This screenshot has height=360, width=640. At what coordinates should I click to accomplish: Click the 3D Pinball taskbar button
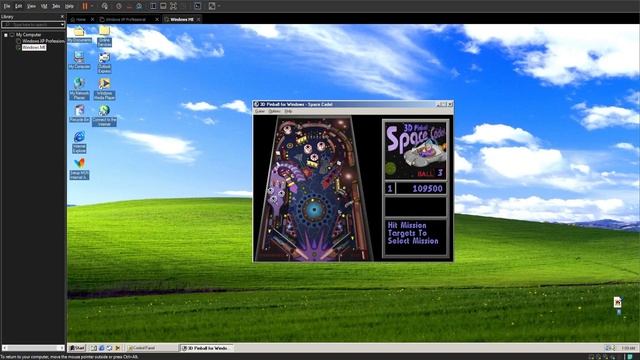point(207,348)
